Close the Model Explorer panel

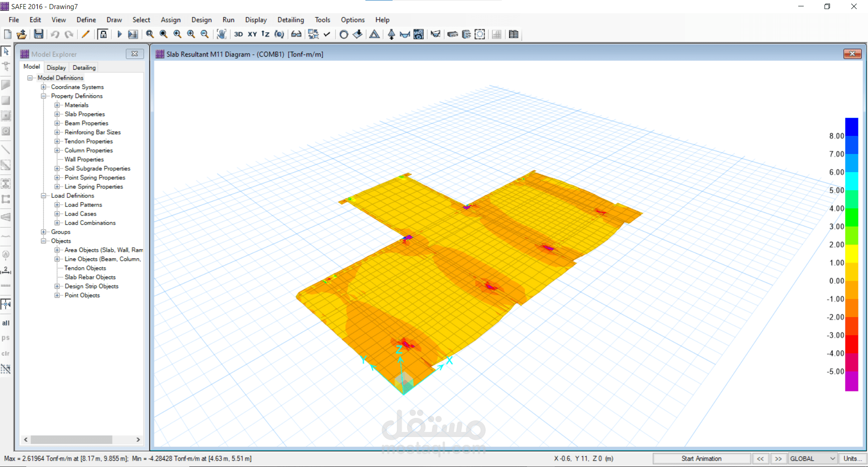tap(134, 54)
